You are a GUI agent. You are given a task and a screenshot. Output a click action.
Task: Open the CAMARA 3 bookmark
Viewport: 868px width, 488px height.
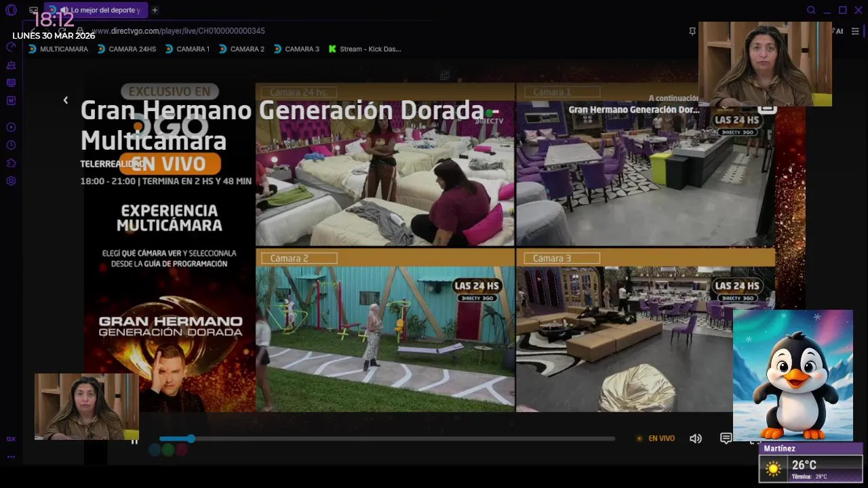click(296, 49)
